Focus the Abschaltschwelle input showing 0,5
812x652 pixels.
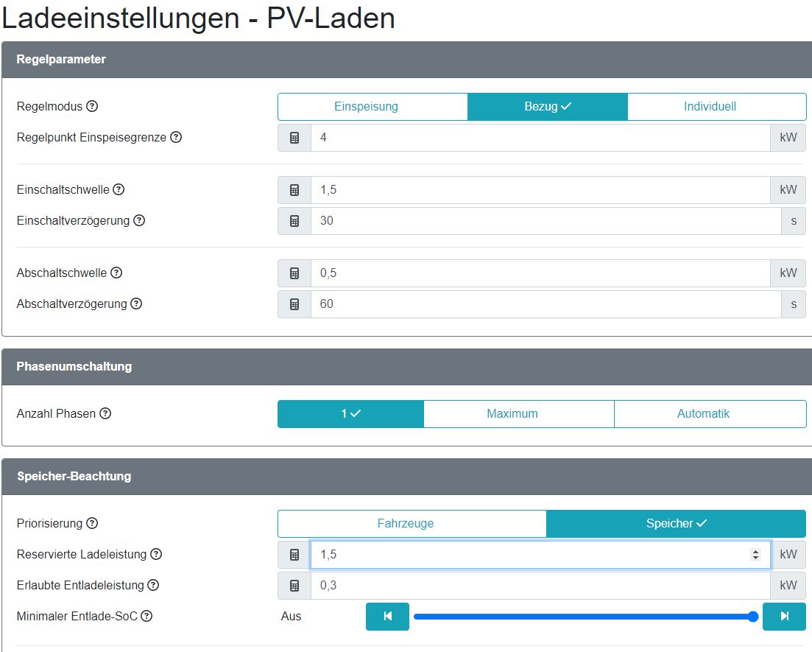click(x=540, y=273)
